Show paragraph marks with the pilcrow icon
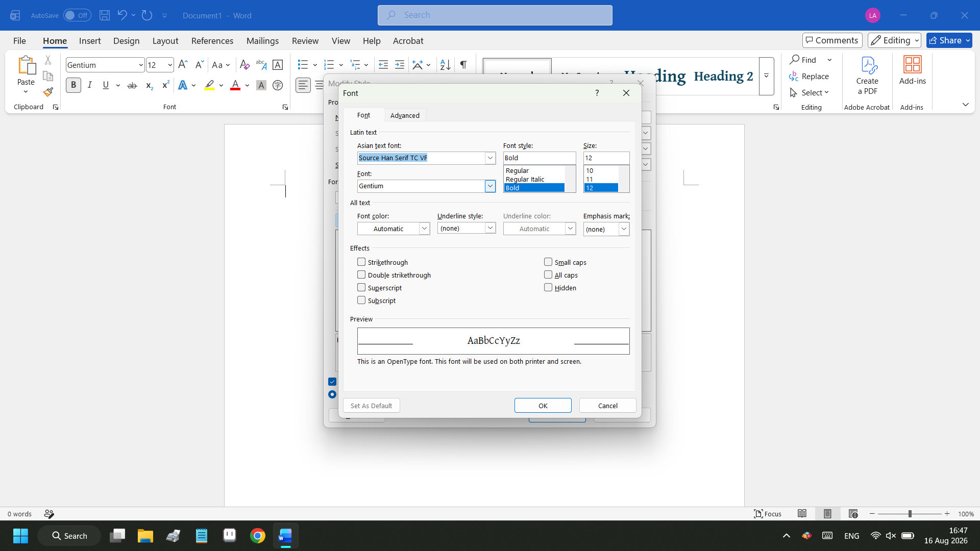 click(463, 65)
